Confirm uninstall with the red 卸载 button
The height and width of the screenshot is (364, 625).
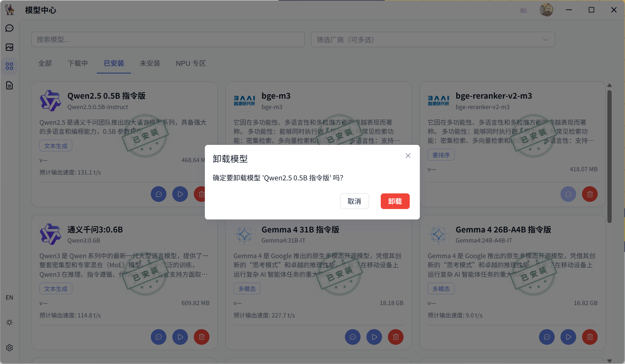click(x=395, y=201)
